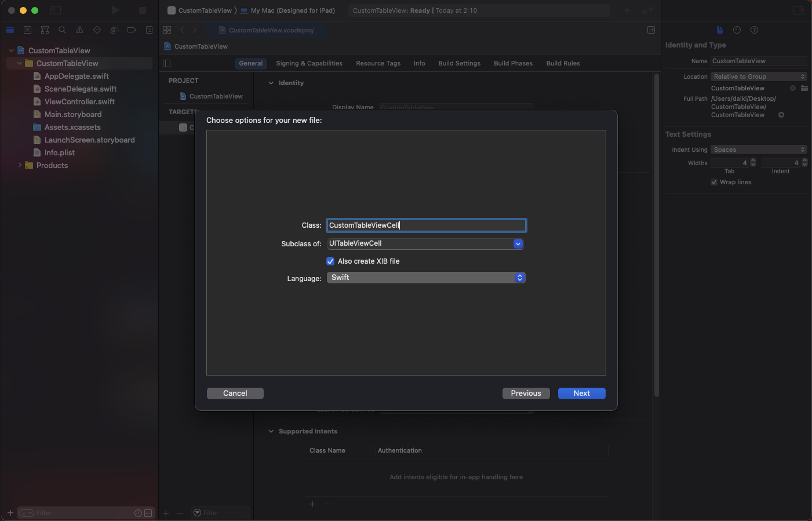
Task: Click the add file plus in navigator footer
Action: coord(10,513)
